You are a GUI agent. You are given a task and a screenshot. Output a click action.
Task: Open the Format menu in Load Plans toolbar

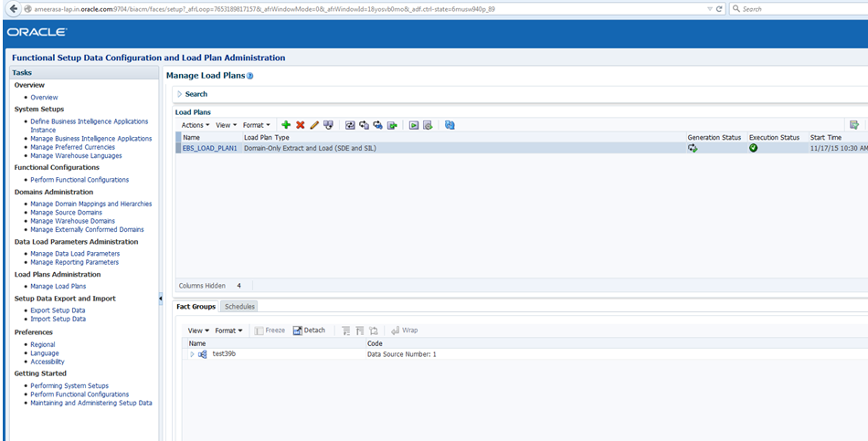(x=257, y=125)
